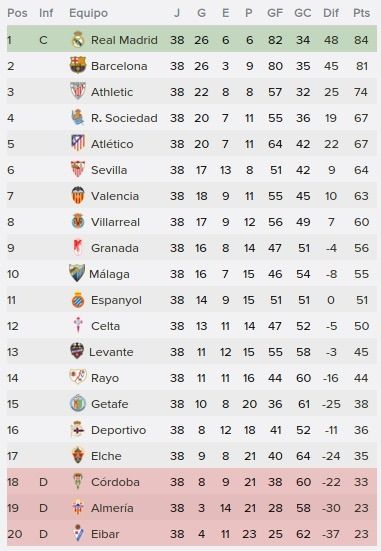The height and width of the screenshot is (551, 381).
Task: Sort table by Pts column header
Action: pyautogui.click(x=361, y=13)
